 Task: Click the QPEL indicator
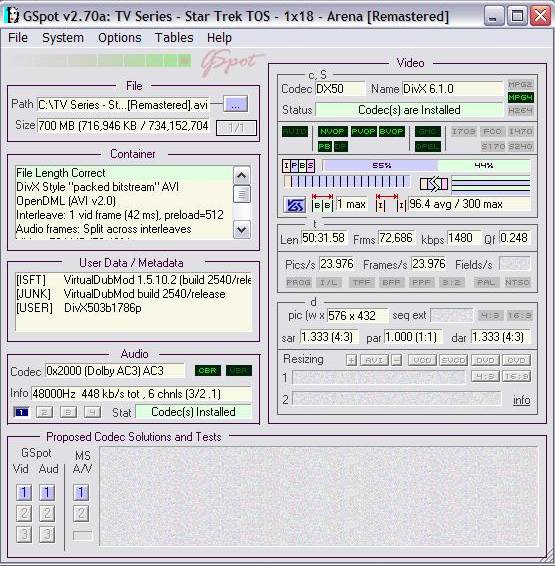[428, 147]
